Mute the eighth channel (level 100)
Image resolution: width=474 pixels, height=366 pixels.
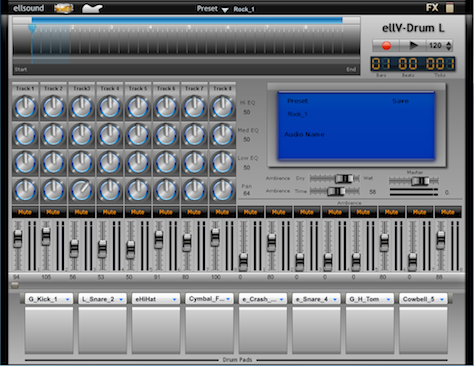pos(222,212)
